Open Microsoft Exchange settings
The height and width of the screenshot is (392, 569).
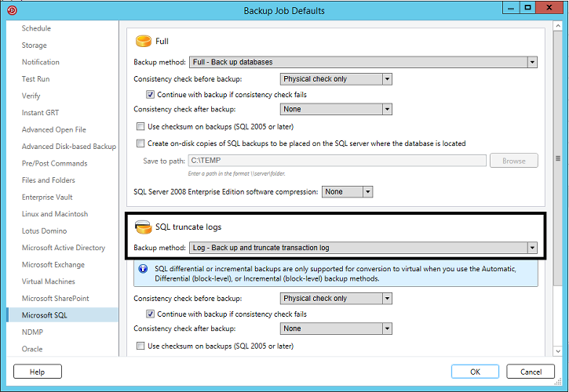coord(53,264)
